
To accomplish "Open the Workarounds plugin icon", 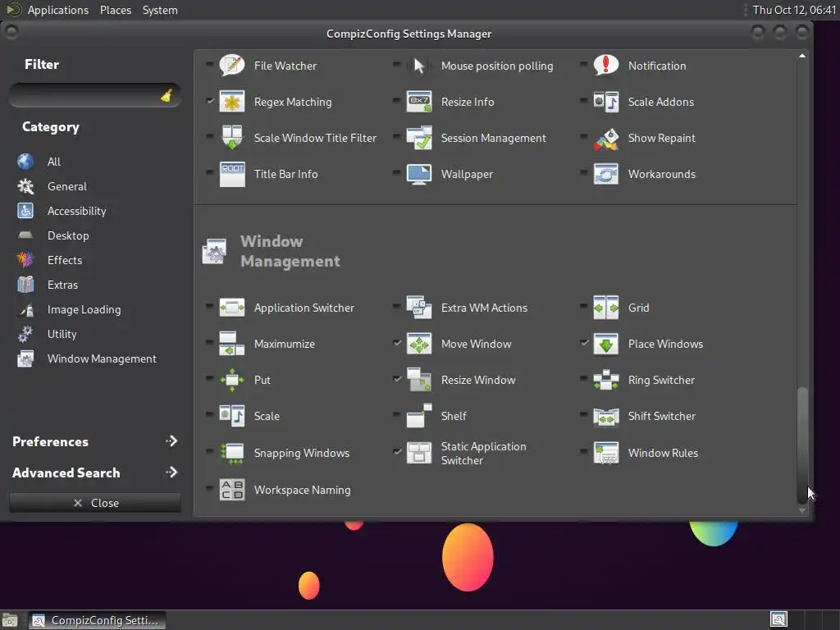I will (606, 174).
